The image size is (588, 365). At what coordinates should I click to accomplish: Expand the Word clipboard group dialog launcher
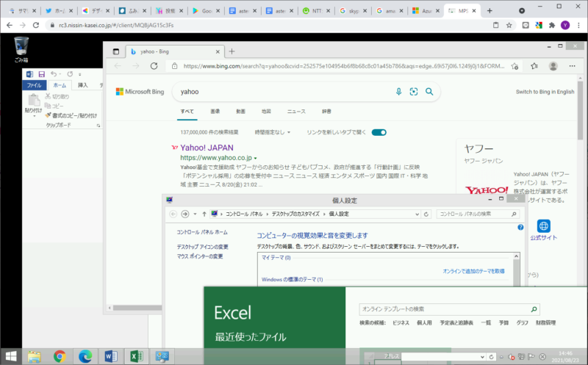(x=98, y=126)
